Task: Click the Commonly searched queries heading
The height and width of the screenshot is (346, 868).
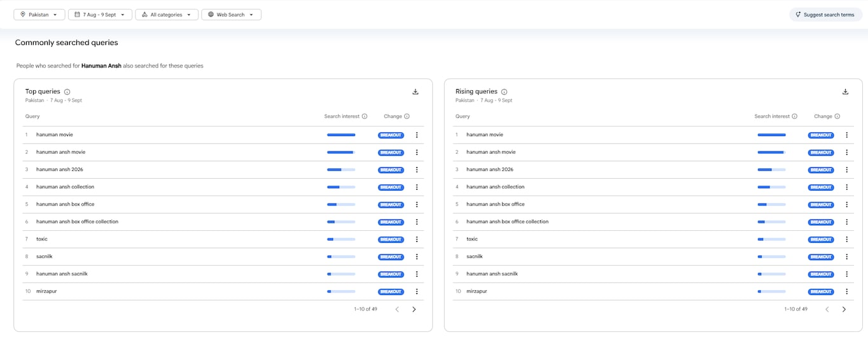Action: click(x=67, y=43)
